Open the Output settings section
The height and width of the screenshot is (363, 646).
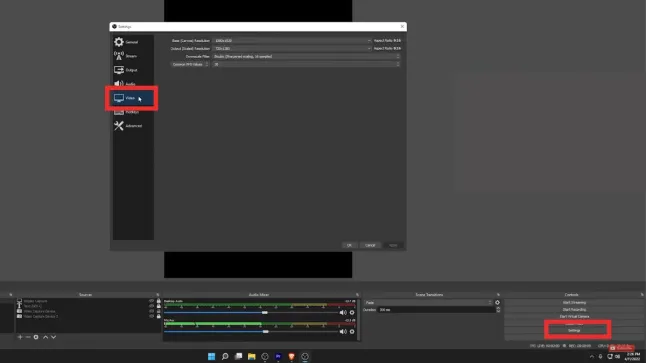click(x=133, y=70)
